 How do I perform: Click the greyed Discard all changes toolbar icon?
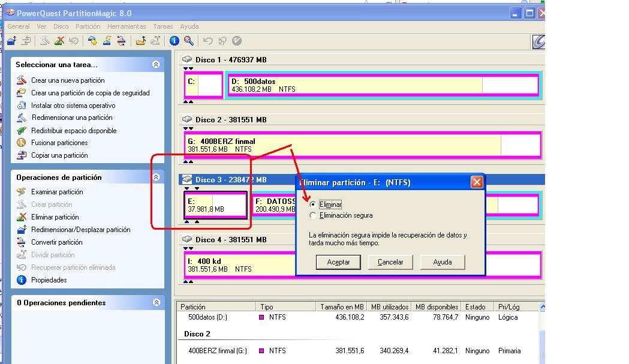point(222,41)
